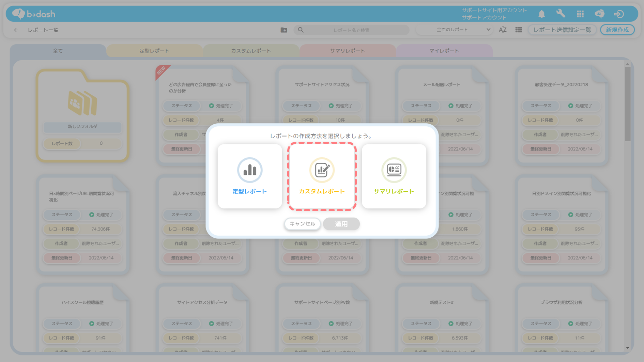Select the 定型レポート bar chart icon
Image resolution: width=644 pixels, height=362 pixels.
[x=250, y=170]
